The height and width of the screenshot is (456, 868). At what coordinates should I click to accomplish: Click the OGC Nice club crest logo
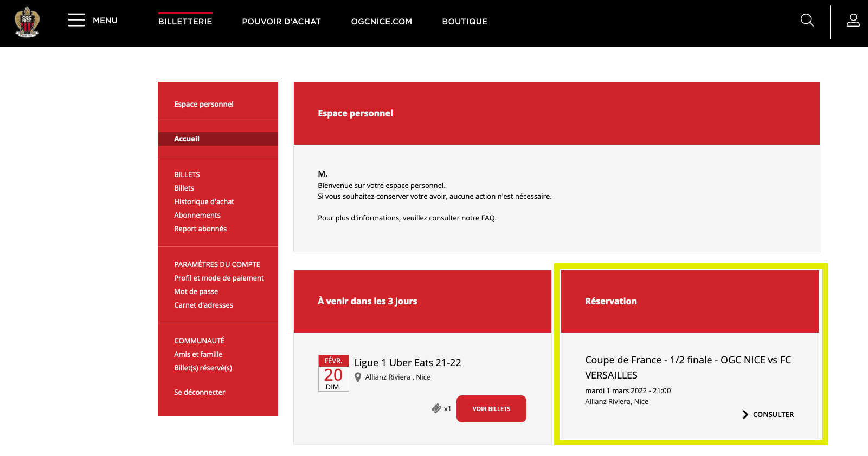point(27,22)
